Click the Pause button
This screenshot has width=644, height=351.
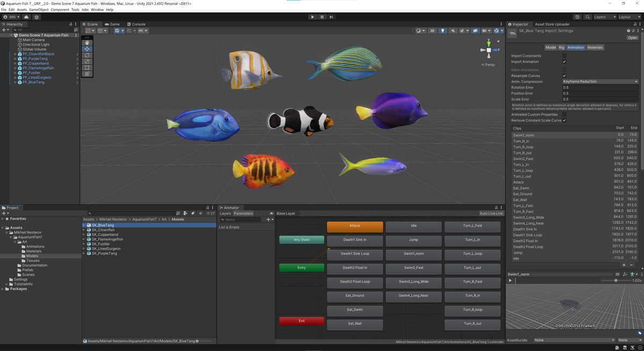[322, 17]
